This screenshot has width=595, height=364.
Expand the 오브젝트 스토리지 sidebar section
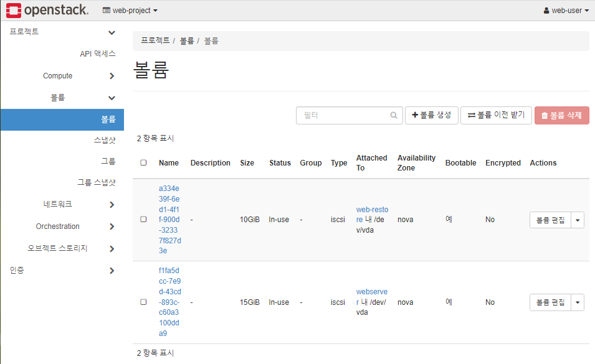click(x=62, y=248)
